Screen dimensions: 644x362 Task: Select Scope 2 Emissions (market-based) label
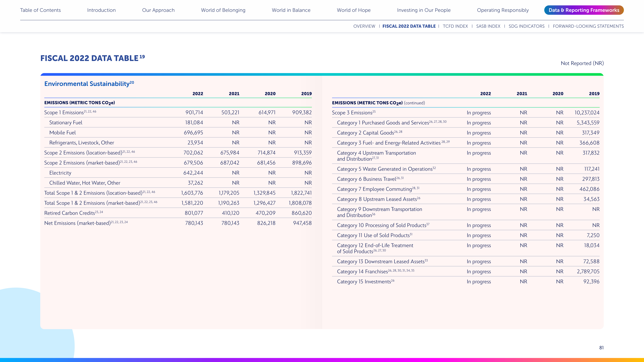tap(91, 163)
